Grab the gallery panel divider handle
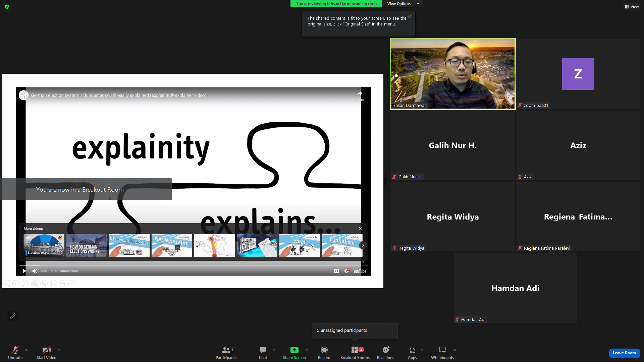Viewport: 644px width, 362px height. click(385, 181)
